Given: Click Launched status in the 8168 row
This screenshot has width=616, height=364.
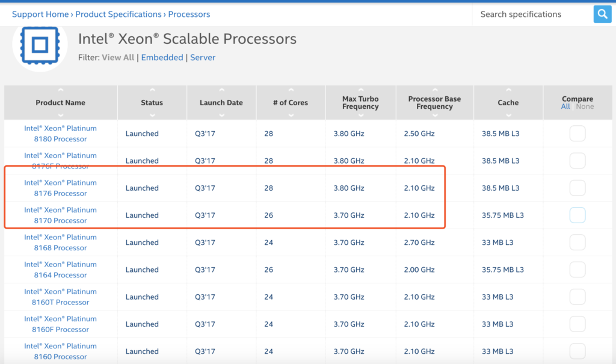Looking at the screenshot, I should tap(142, 242).
